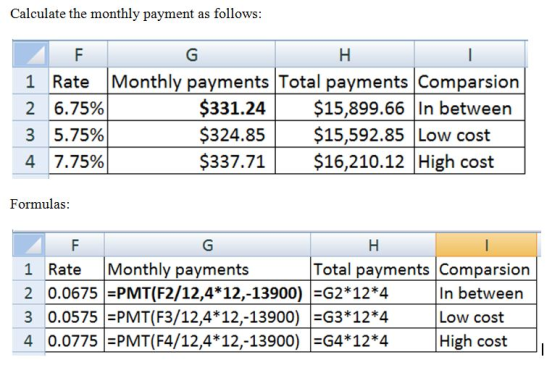Click formula =PMT(F3/12,4*12,-13900)
The image size is (560, 365).
207,317
